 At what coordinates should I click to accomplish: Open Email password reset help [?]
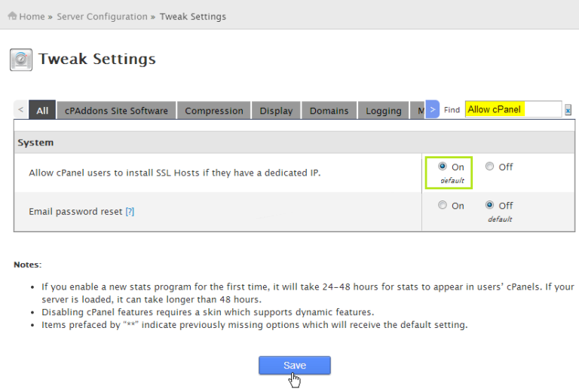coord(130,212)
